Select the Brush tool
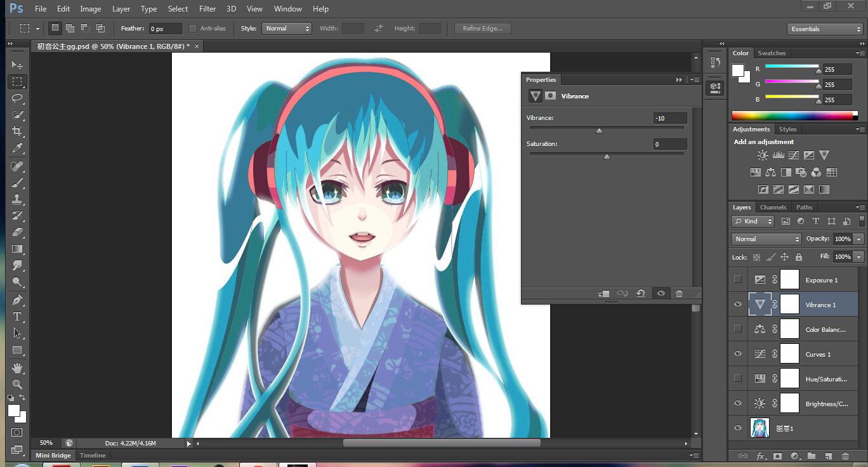This screenshot has width=868, height=467. (x=17, y=183)
